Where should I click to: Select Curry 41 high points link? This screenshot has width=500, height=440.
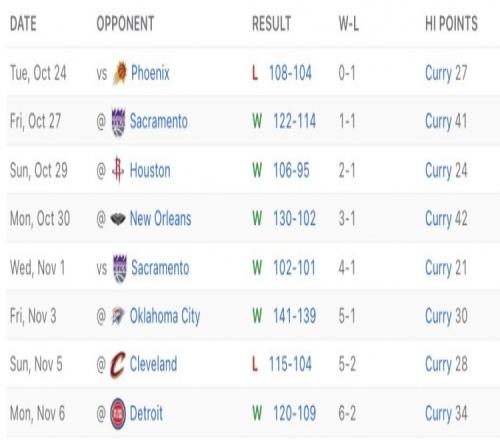(x=446, y=122)
